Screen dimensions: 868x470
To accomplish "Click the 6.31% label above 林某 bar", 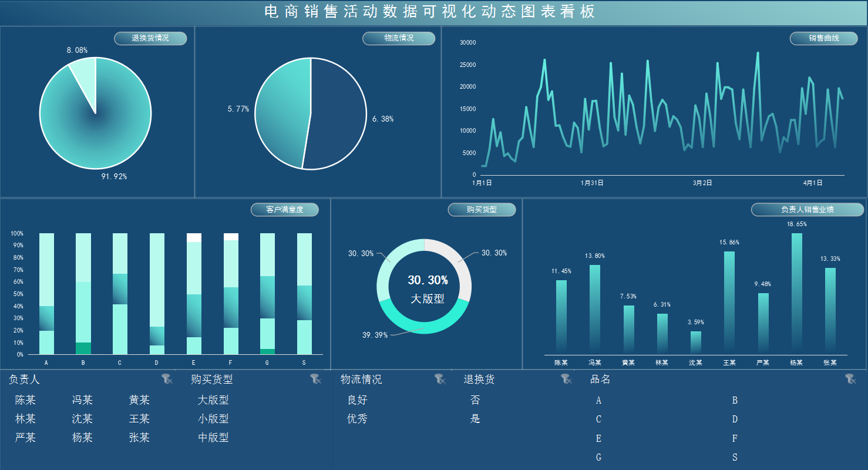I will (x=662, y=305).
